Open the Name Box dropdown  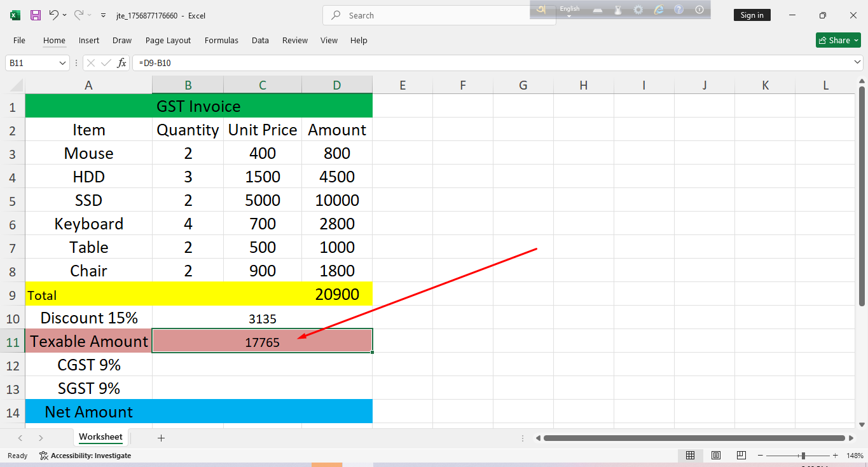click(62, 63)
